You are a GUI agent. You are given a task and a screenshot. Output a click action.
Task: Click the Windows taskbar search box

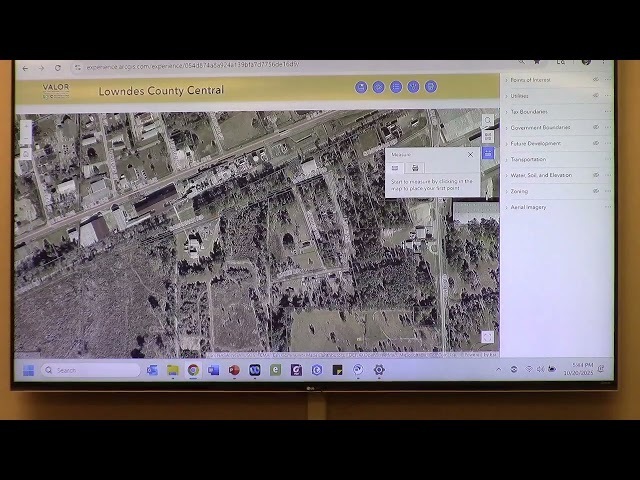pos(90,370)
